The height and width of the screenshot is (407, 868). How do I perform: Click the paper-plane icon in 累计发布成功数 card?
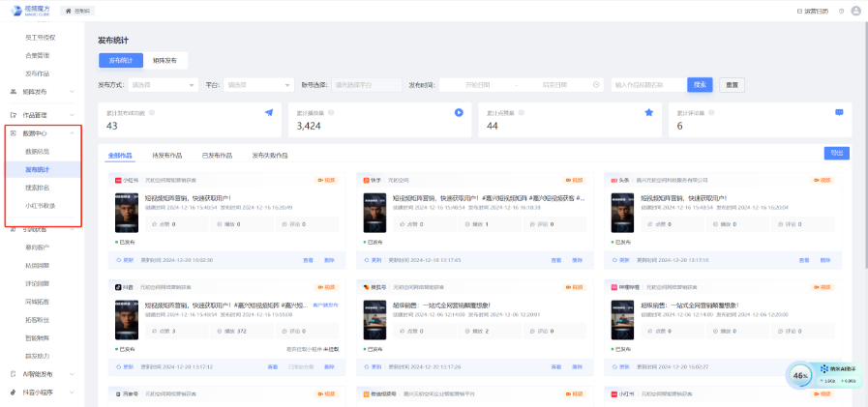pyautogui.click(x=269, y=112)
